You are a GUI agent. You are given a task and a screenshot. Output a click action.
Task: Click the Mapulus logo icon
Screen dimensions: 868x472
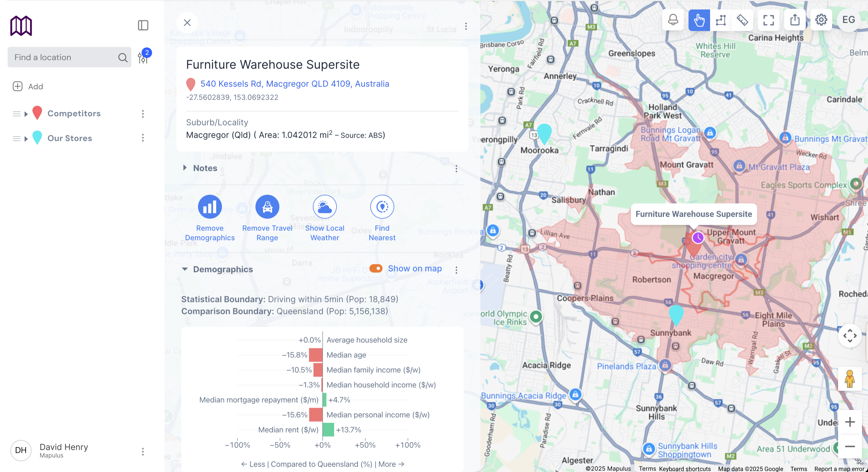(x=21, y=26)
